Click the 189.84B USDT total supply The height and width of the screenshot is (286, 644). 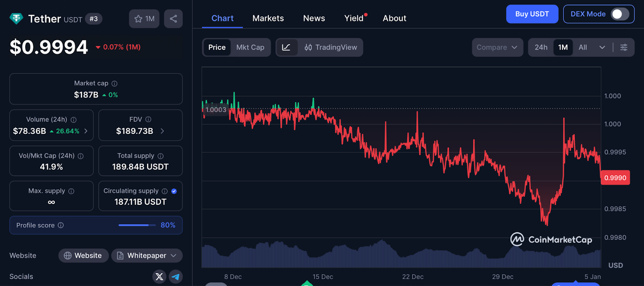(141, 167)
